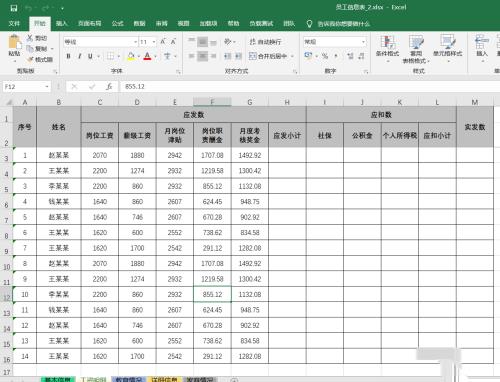Apply the yellow Fill Color bucket

tap(131, 56)
